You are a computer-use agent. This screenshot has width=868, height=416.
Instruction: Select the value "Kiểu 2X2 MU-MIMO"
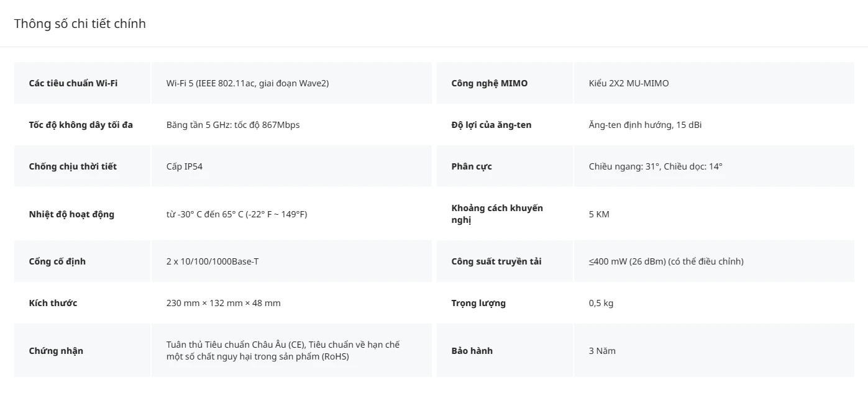(629, 83)
